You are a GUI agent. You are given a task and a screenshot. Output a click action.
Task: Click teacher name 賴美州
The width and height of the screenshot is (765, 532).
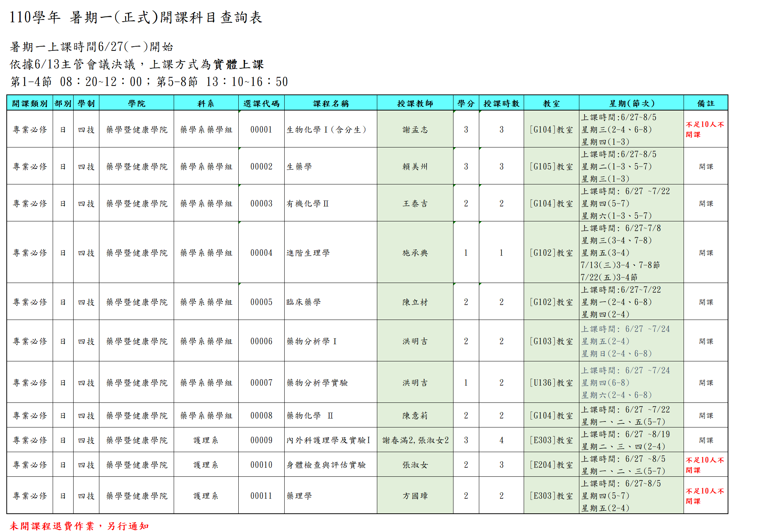[x=415, y=167]
